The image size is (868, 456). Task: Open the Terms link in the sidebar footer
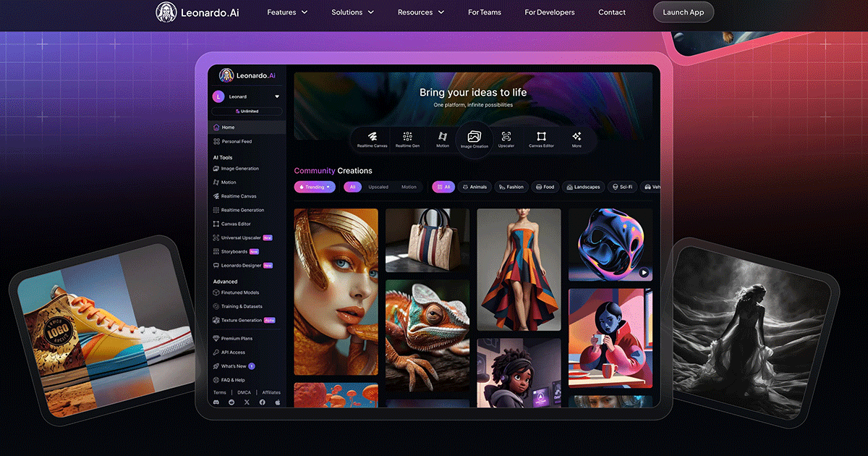point(219,392)
